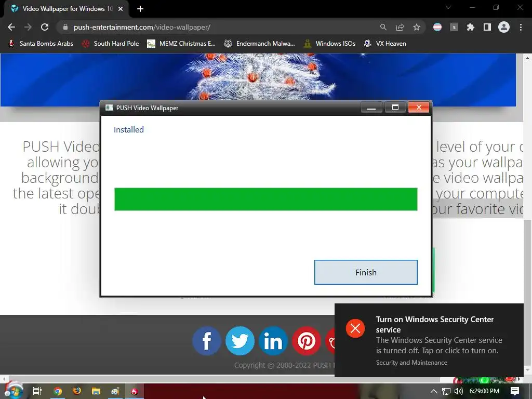Image resolution: width=532 pixels, height=399 pixels.
Task: Click the Facebook social icon
Action: click(x=207, y=341)
